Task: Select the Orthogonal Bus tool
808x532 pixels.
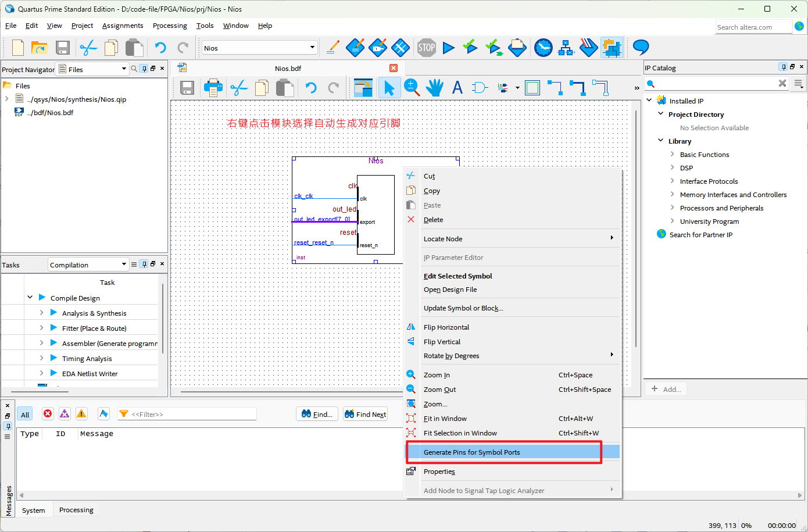Action: 577,88
